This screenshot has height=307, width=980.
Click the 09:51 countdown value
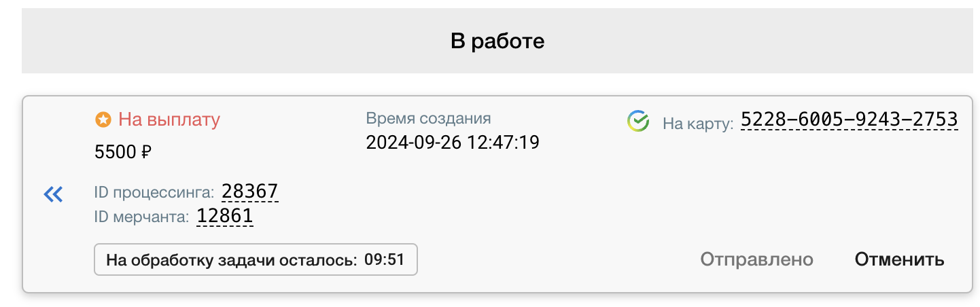click(x=384, y=259)
